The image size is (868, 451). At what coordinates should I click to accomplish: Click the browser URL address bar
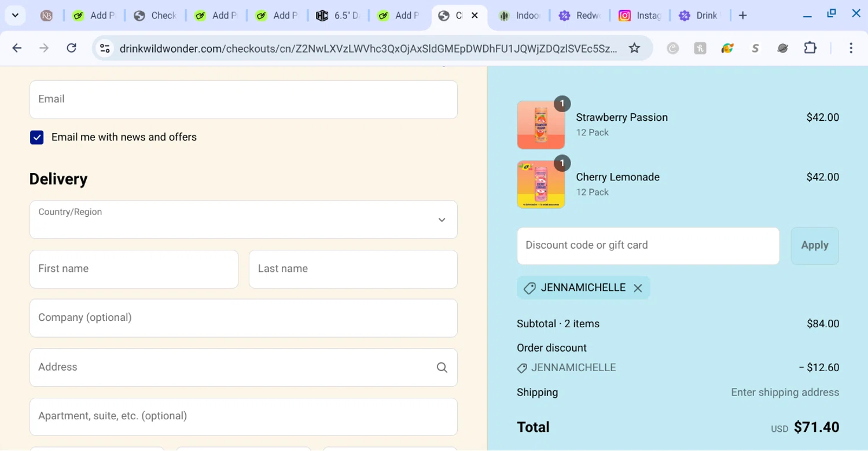tap(368, 49)
